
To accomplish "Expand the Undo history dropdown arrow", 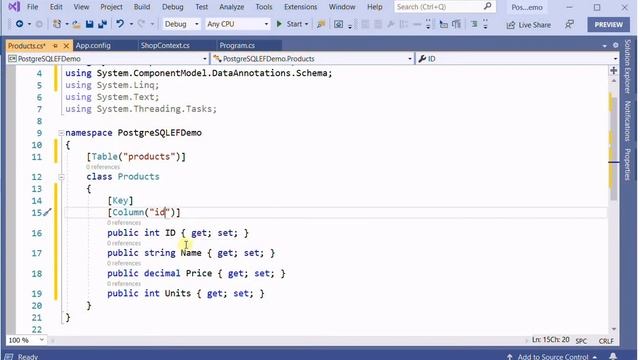I will coord(131,24).
